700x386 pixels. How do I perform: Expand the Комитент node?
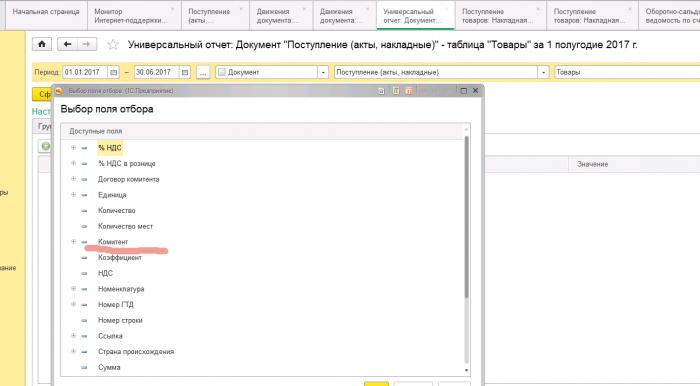[73, 241]
